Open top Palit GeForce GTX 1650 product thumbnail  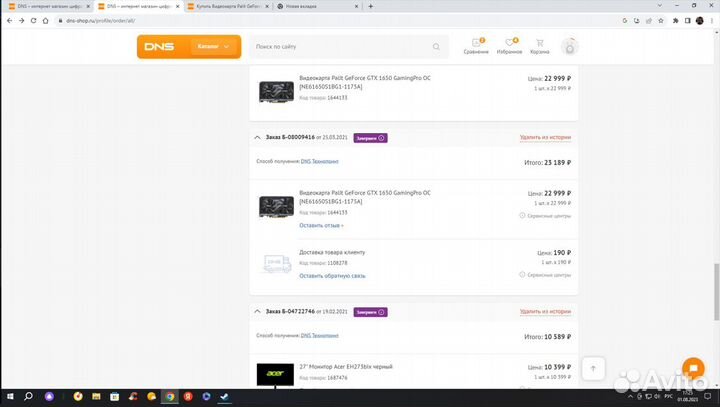tap(276, 91)
